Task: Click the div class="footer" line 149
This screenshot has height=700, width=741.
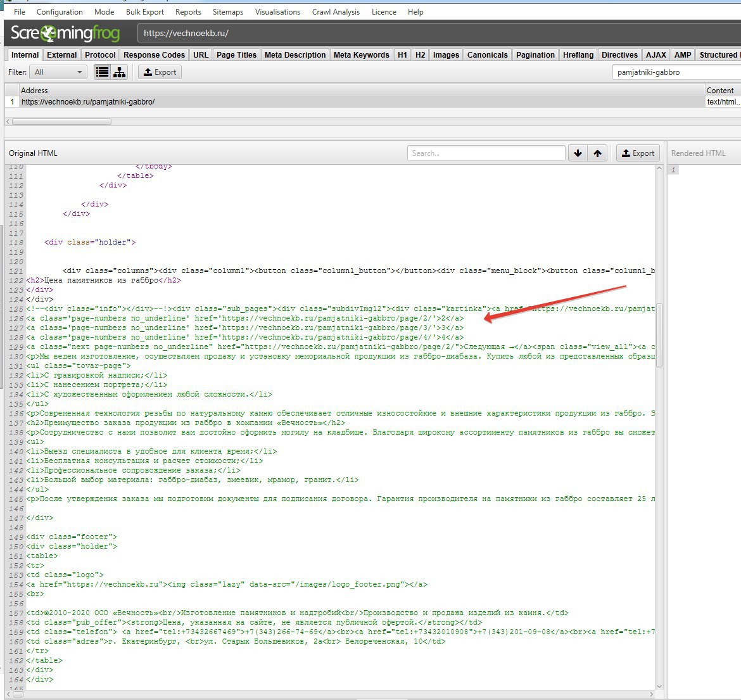Action: [x=72, y=537]
